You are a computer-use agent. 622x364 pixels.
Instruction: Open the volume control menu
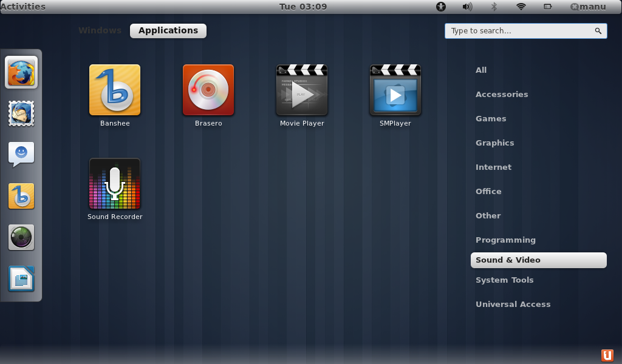coord(467,7)
